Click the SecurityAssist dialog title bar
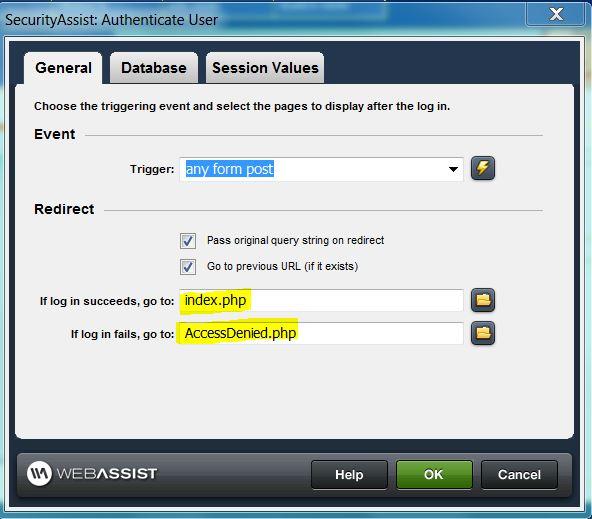The height and width of the screenshot is (519, 592). (264, 20)
